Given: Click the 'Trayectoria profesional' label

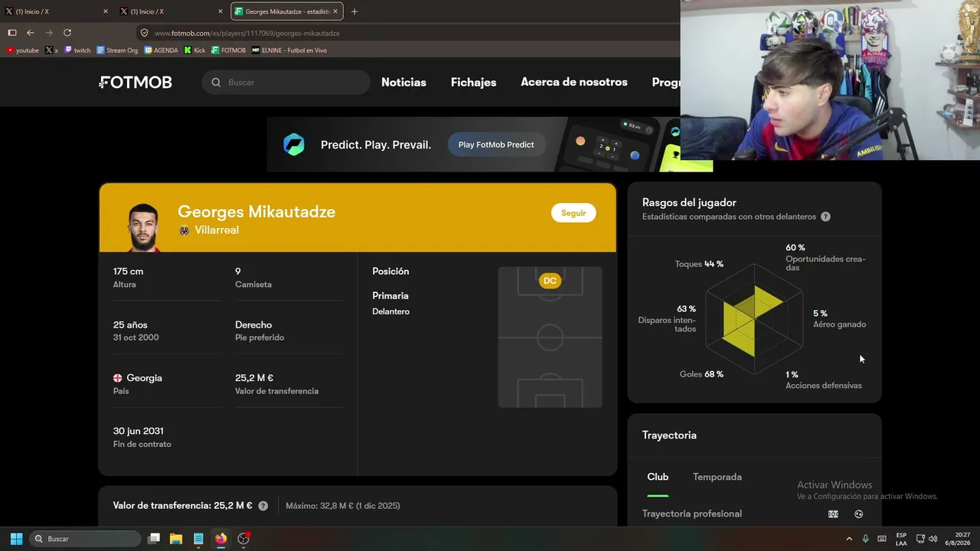Looking at the screenshot, I should [x=692, y=514].
